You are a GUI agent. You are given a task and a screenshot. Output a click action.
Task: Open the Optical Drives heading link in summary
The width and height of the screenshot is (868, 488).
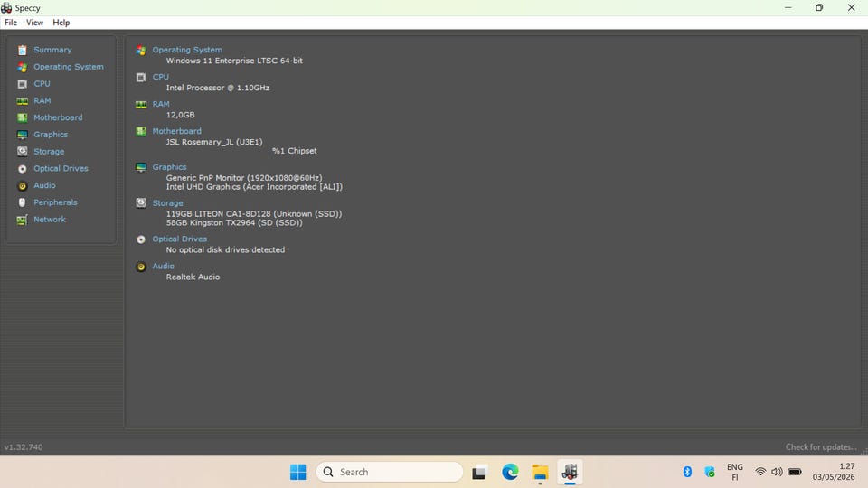tap(179, 239)
